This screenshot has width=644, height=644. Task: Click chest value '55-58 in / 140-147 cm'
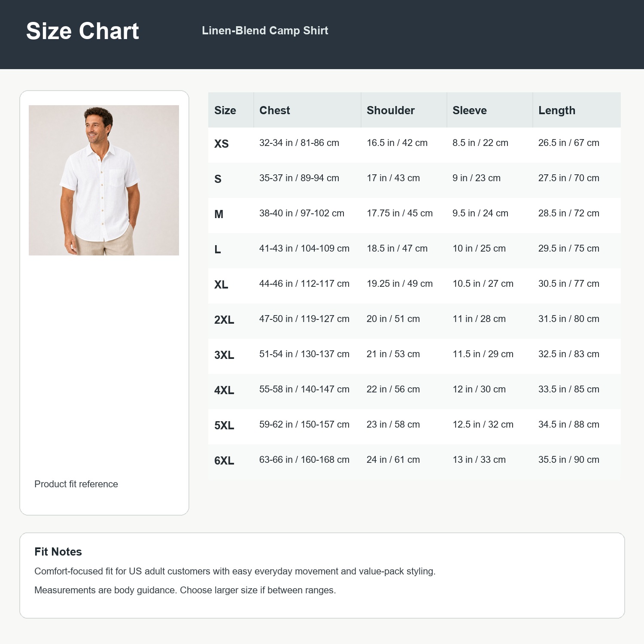[x=304, y=389]
